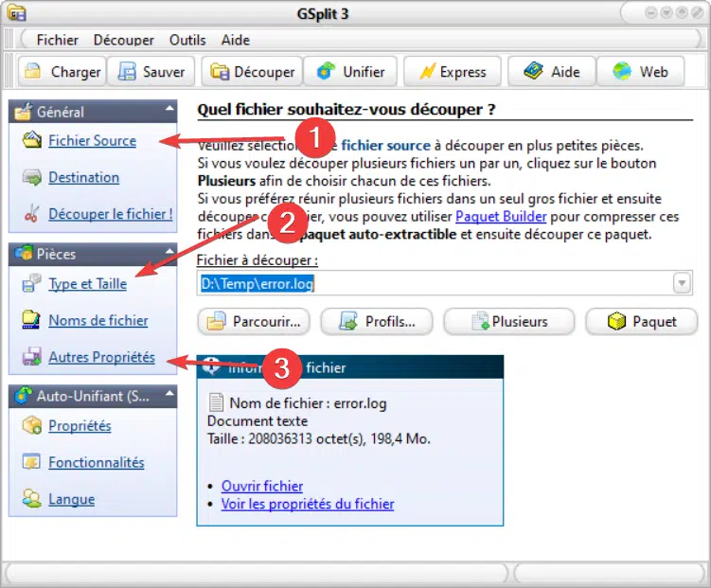Open the Destination link
This screenshot has width=711, height=588.
click(x=84, y=177)
